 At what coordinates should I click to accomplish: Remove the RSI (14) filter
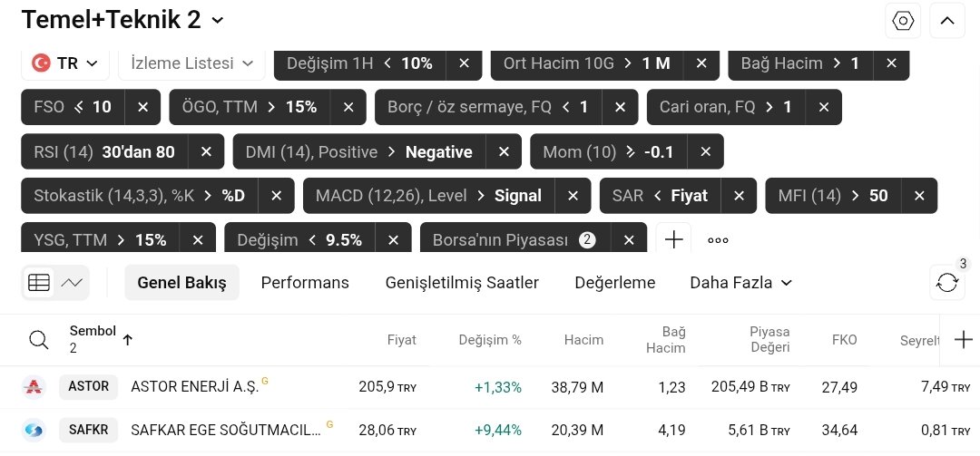(x=206, y=151)
